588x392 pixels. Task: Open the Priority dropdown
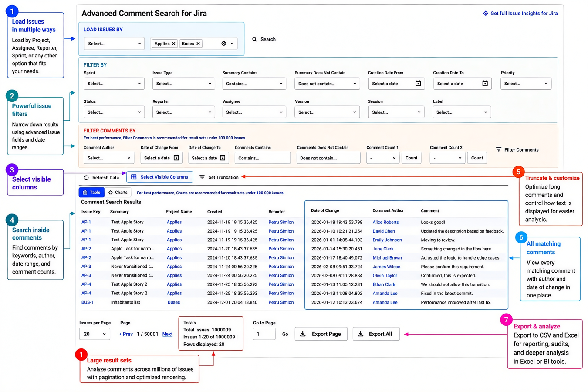click(x=526, y=84)
